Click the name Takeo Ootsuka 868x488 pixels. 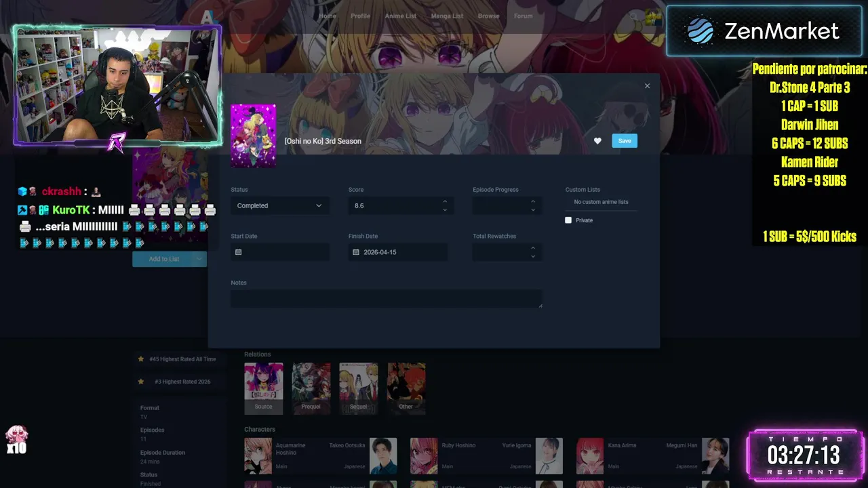pyautogui.click(x=347, y=445)
